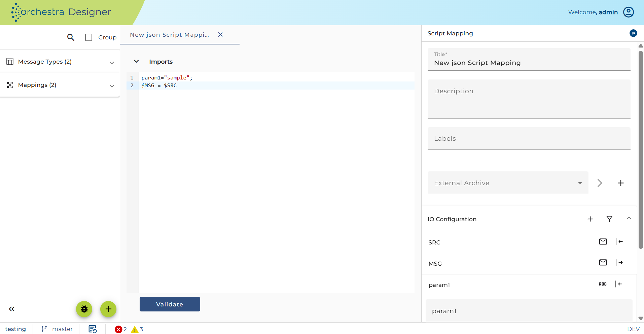Click the Script Mapping panel title
644x334 pixels.
point(450,33)
